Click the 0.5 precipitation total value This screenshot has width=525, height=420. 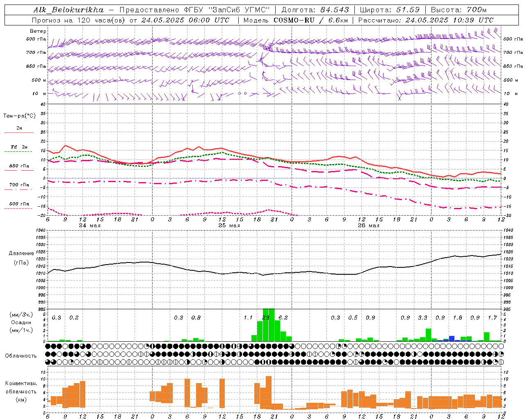(x=353, y=318)
